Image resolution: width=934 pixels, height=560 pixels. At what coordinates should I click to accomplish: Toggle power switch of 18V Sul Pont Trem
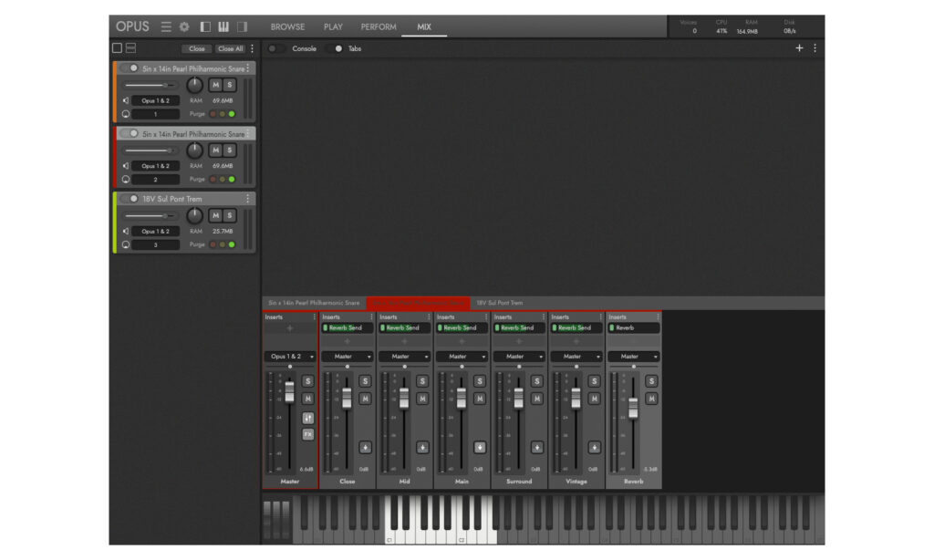pos(130,199)
